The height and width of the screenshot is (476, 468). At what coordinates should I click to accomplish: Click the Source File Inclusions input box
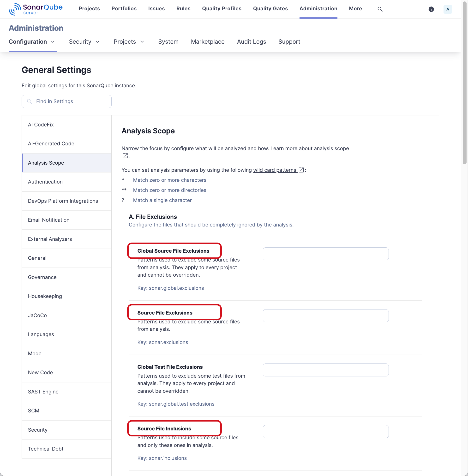pyautogui.click(x=325, y=432)
